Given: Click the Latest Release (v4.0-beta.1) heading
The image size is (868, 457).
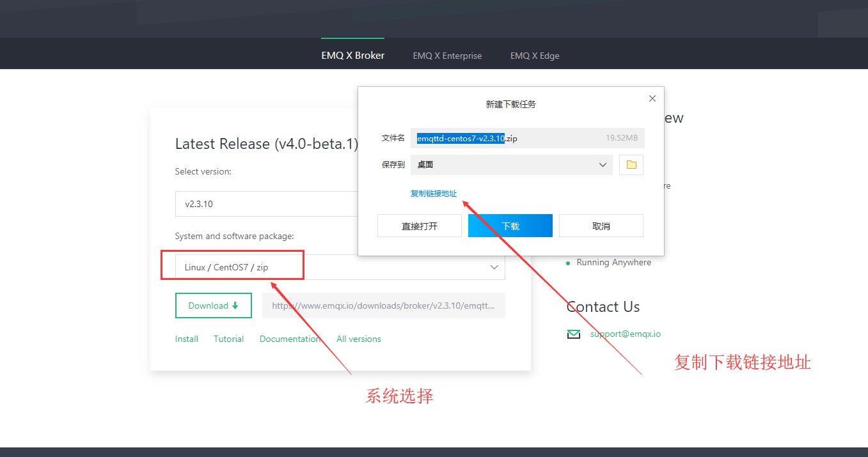Looking at the screenshot, I should [267, 144].
